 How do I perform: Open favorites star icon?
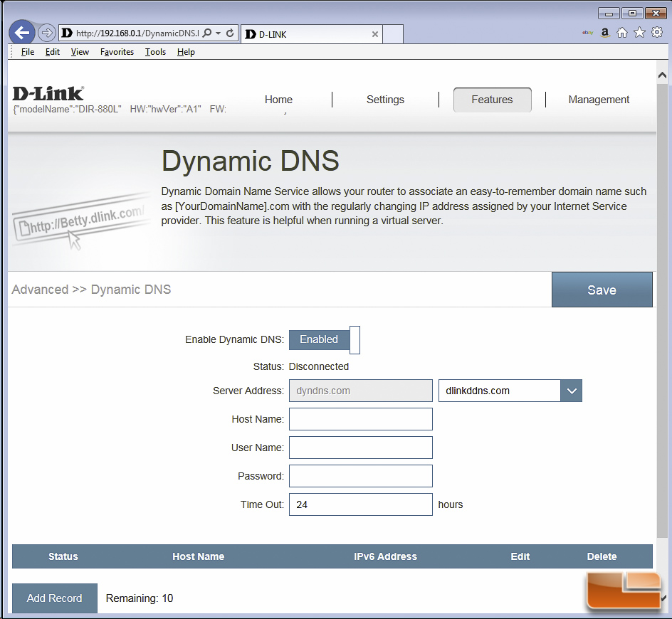point(639,33)
